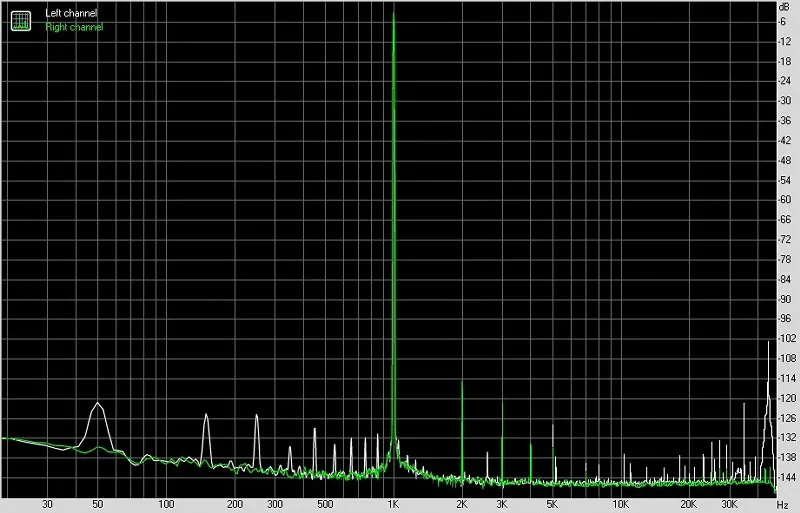This screenshot has width=800, height=513.
Task: Click the "-132" dB scale label
Action: pos(786,437)
